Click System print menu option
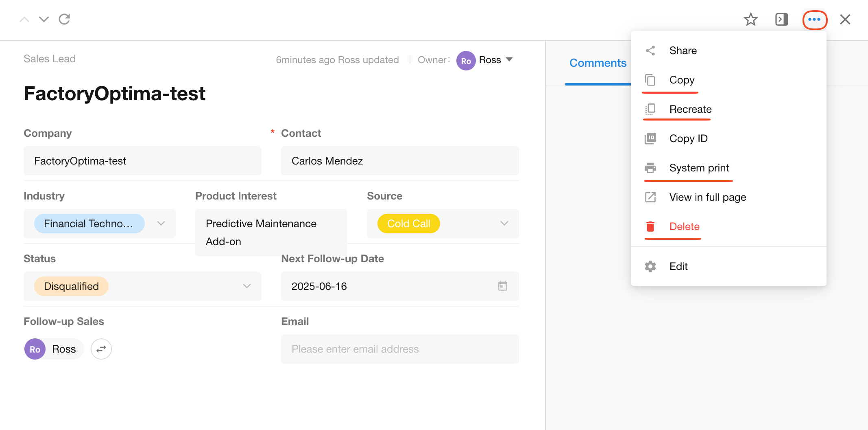The height and width of the screenshot is (430, 868). pyautogui.click(x=699, y=168)
